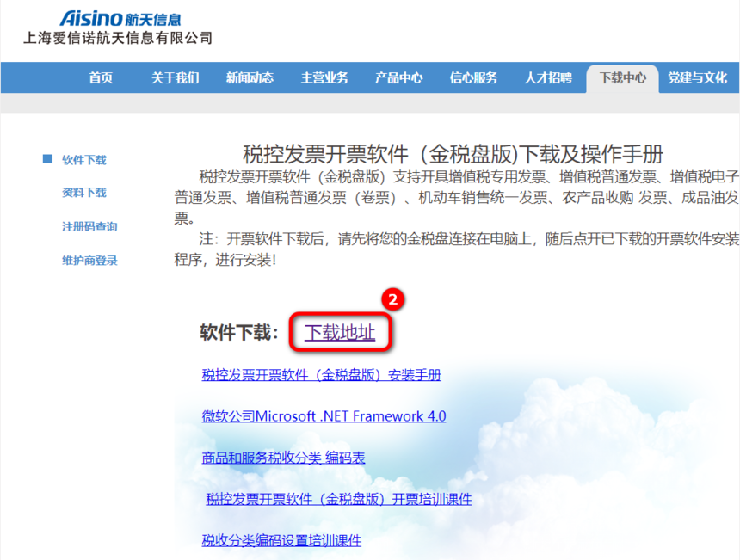Open 产品中心 from the top navigation
The image size is (740, 560).
coord(398,77)
